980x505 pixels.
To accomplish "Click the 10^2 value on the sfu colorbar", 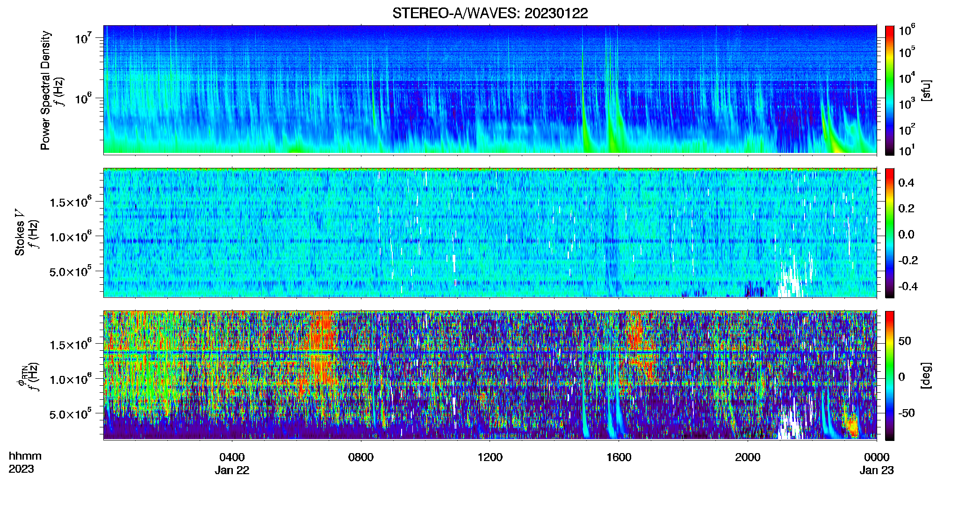I will [907, 129].
